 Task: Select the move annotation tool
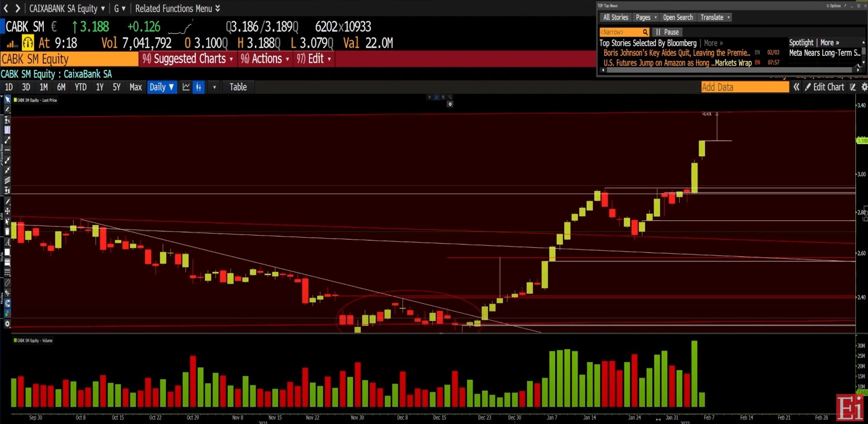click(7, 211)
